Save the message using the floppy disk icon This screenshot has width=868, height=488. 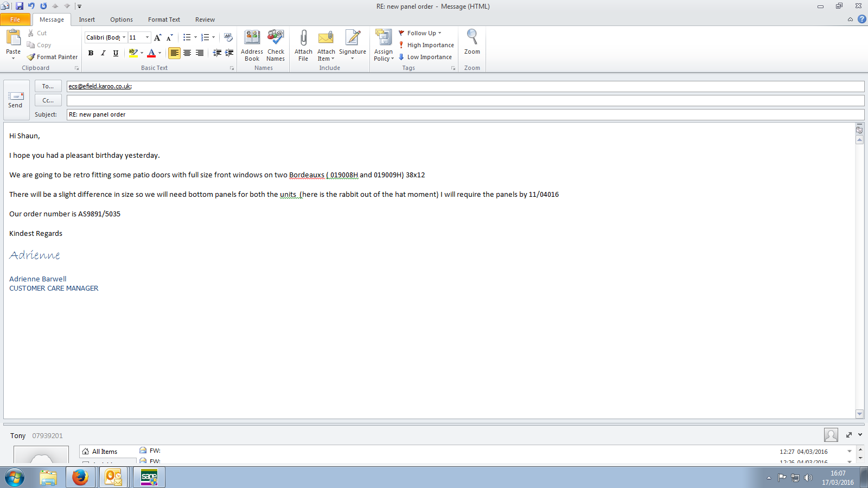coord(20,6)
